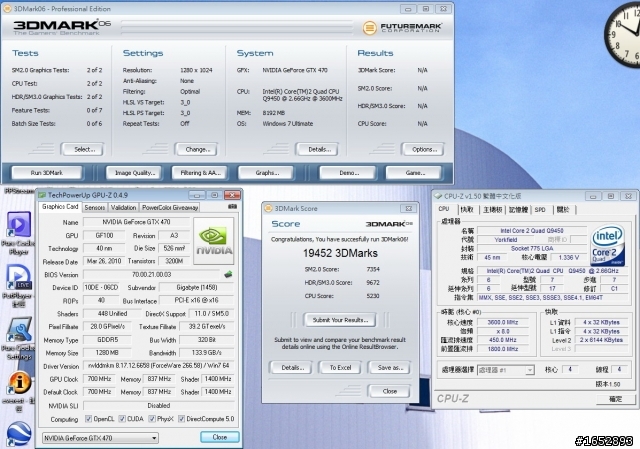Switch to the SPD tab in CPU-Z
The width and height of the screenshot is (640, 449).
tap(540, 209)
